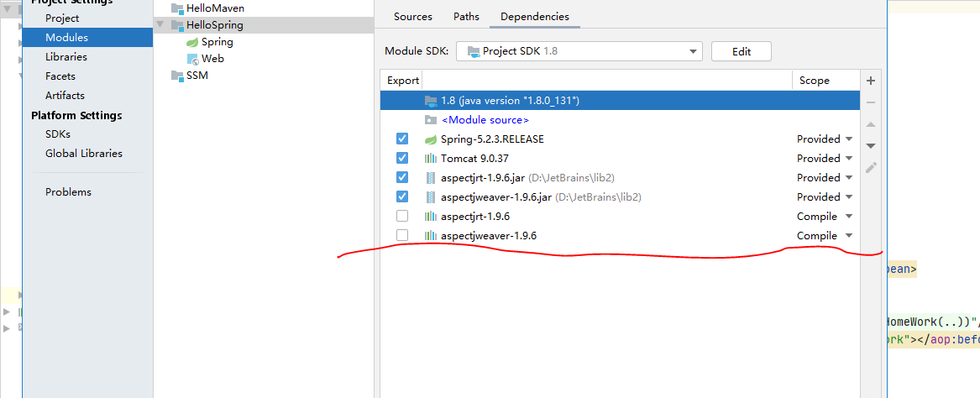Click the Module source folder icon
This screenshot has height=398, width=980.
[430, 120]
